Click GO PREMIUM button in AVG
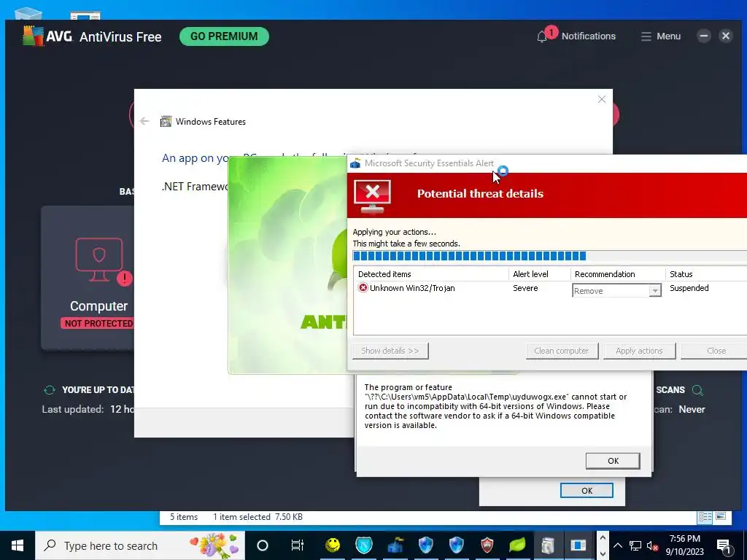747x560 pixels. pyautogui.click(x=224, y=36)
